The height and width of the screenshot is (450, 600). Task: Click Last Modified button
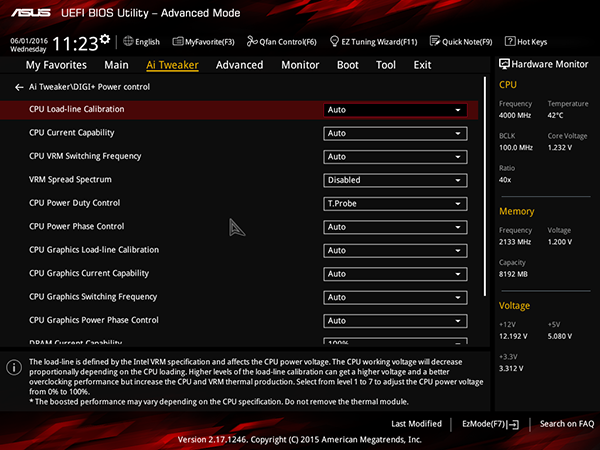point(416,424)
